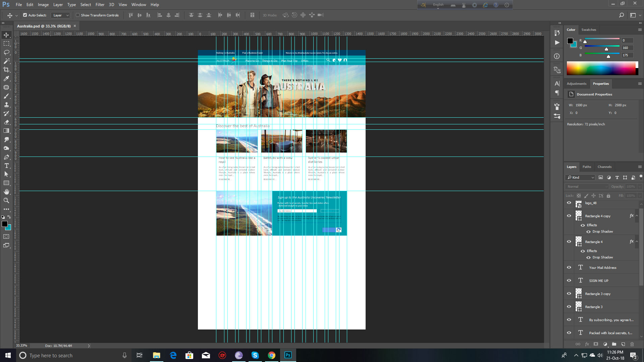Select the Gradient tool

coord(6,131)
